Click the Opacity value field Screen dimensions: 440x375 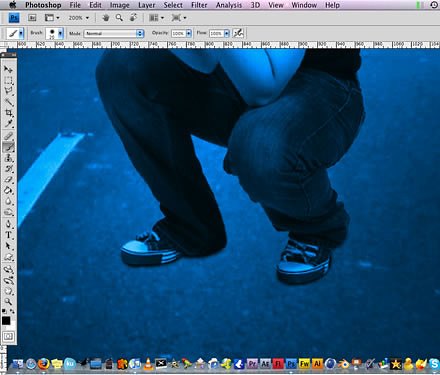pos(178,33)
